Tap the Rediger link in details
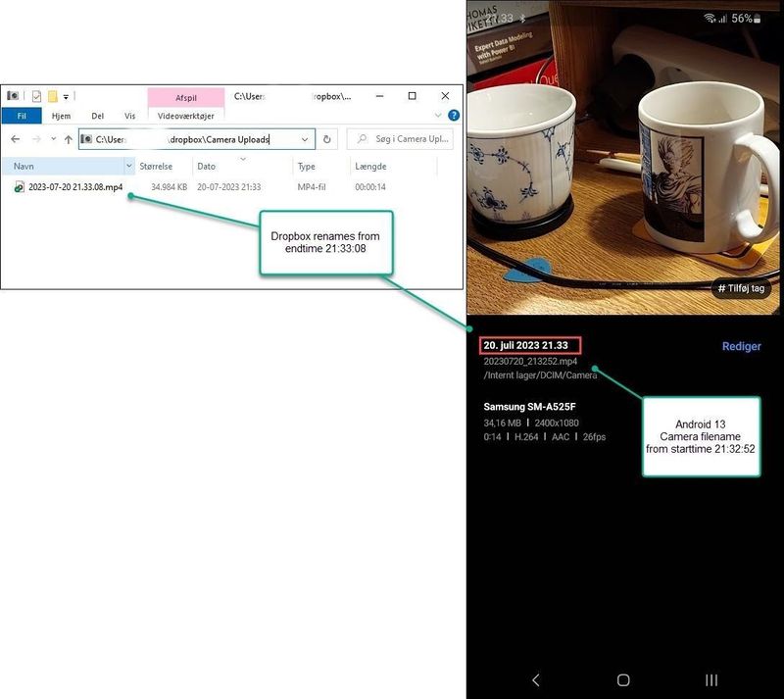This screenshot has height=699, width=784. click(x=741, y=346)
